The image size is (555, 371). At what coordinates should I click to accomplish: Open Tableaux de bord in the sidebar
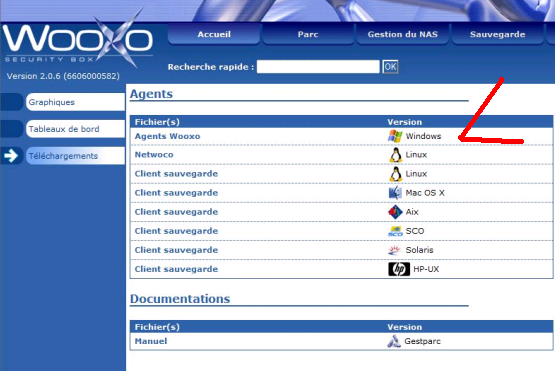(x=75, y=129)
